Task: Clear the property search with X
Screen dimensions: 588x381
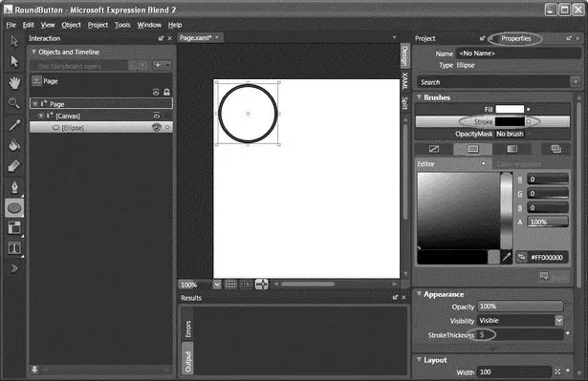Action: coord(576,82)
